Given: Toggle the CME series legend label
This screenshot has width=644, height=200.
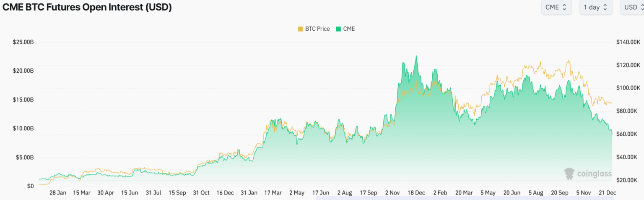Looking at the screenshot, I should click(349, 29).
